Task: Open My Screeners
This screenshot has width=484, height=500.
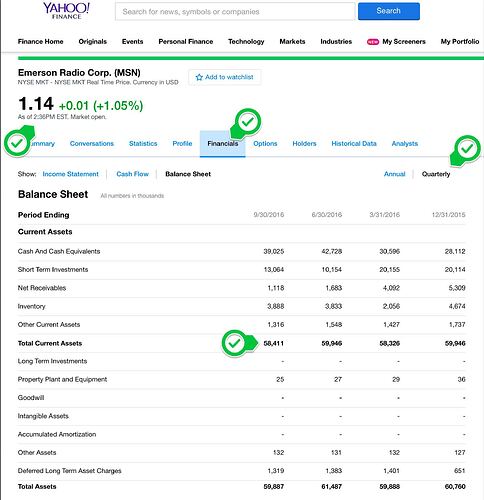Action: [x=404, y=42]
